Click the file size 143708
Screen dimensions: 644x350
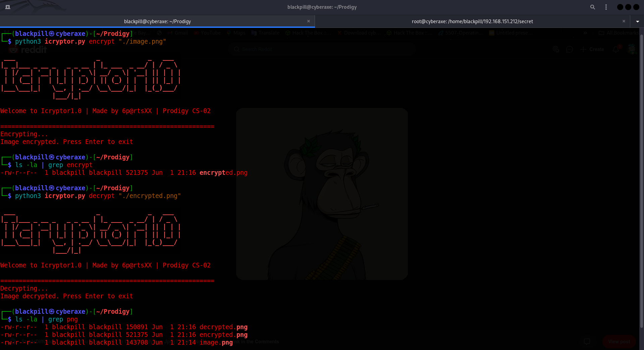click(x=137, y=343)
